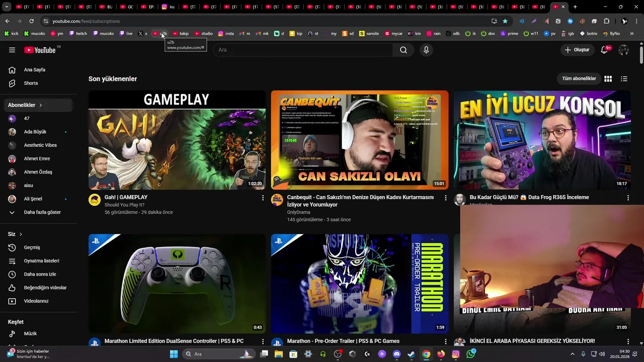Open Steam from the taskbar
This screenshot has height=362, width=644.
coord(411,354)
